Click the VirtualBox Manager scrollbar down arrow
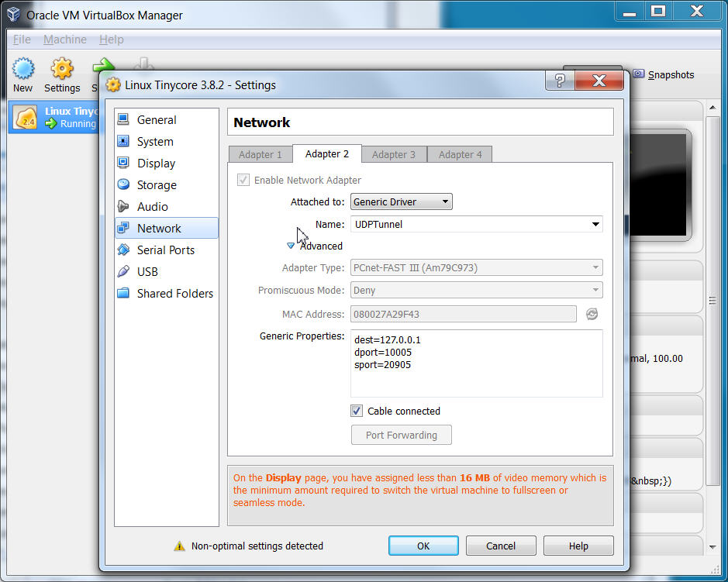The image size is (728, 582). [712, 547]
